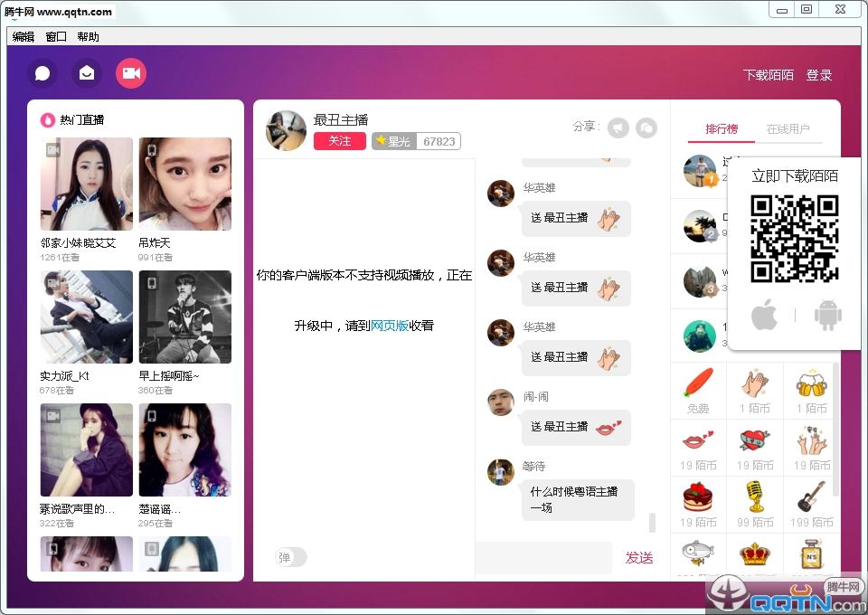This screenshot has height=615, width=868.
Task: Switch to the 在线用户 tab
Action: pos(788,129)
